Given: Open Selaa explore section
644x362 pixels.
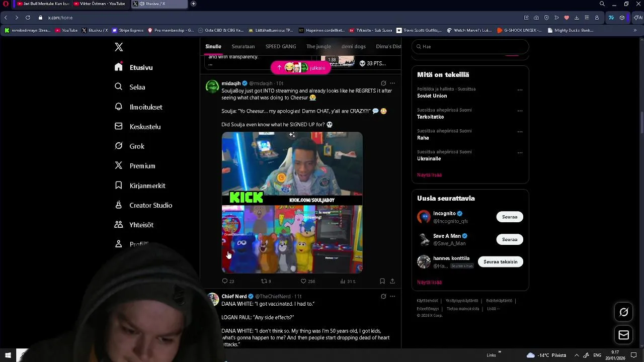Looking at the screenshot, I should pos(130,87).
